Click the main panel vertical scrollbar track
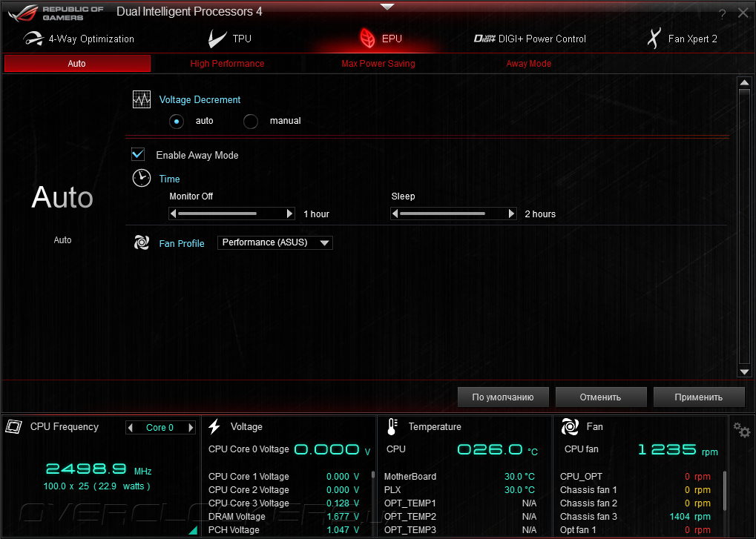 pos(744,226)
